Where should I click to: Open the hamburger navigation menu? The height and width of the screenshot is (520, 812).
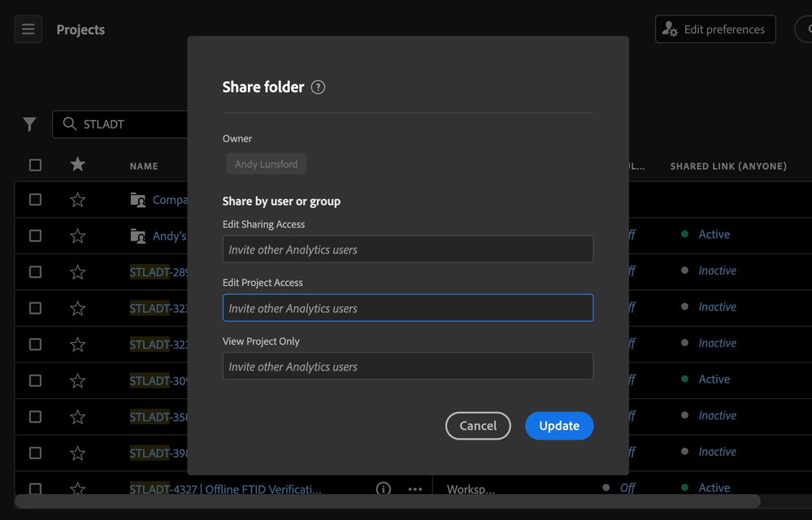click(28, 30)
